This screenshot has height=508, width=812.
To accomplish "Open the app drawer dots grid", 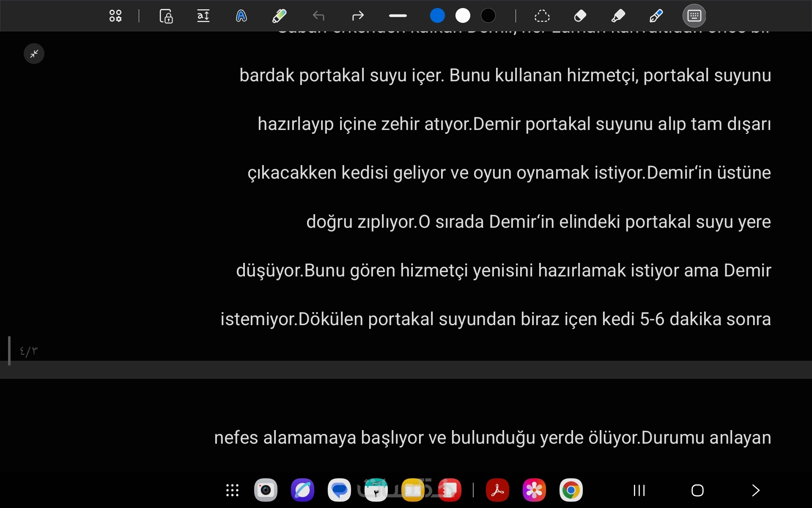I will (x=232, y=490).
